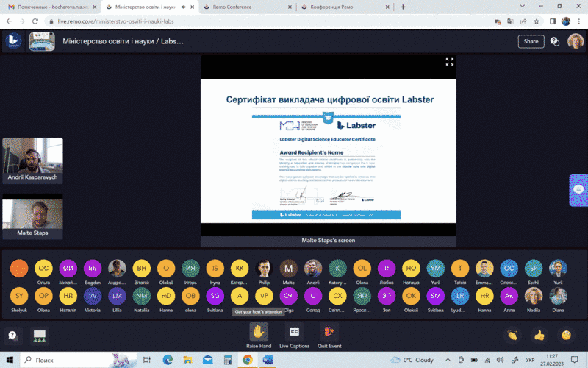The width and height of the screenshot is (588, 368).
Task: Click the Share button
Action: 531,41
